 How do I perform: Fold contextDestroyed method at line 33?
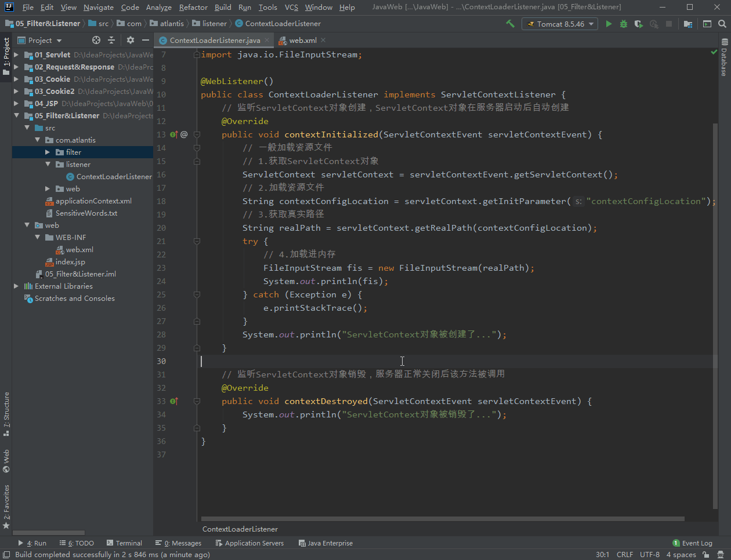coord(197,401)
